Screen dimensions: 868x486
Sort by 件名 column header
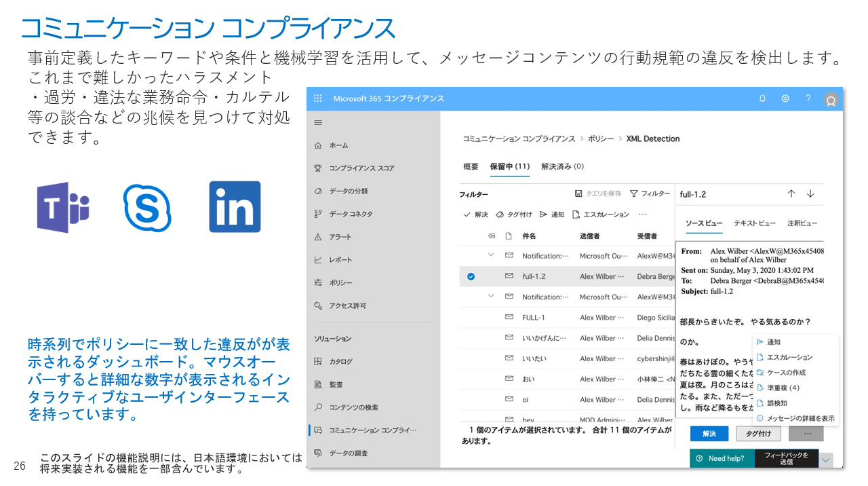529,236
